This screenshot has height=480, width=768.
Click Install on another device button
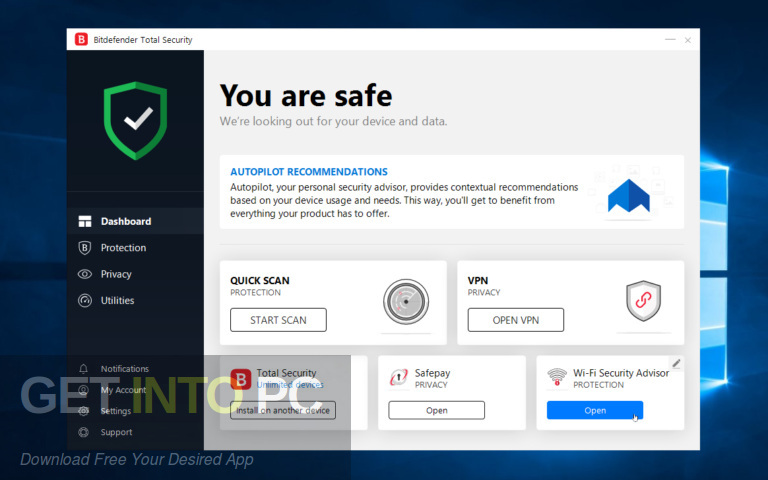click(283, 410)
